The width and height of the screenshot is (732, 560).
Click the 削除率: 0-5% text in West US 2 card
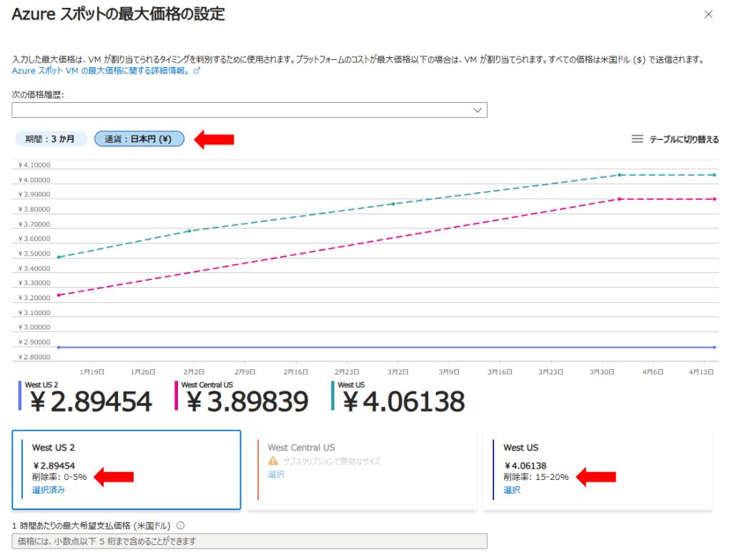[x=59, y=477]
